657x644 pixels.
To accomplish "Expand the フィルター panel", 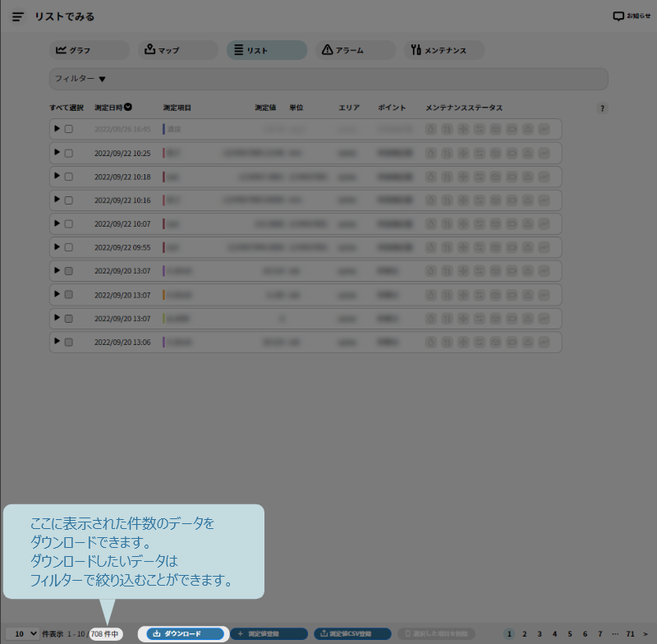I will coord(328,79).
